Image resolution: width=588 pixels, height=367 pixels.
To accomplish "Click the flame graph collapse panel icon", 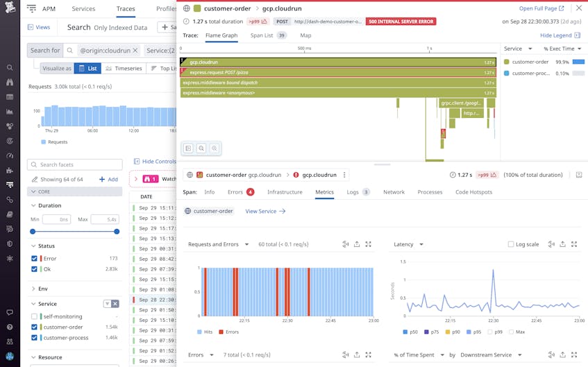I will pyautogui.click(x=188, y=148).
